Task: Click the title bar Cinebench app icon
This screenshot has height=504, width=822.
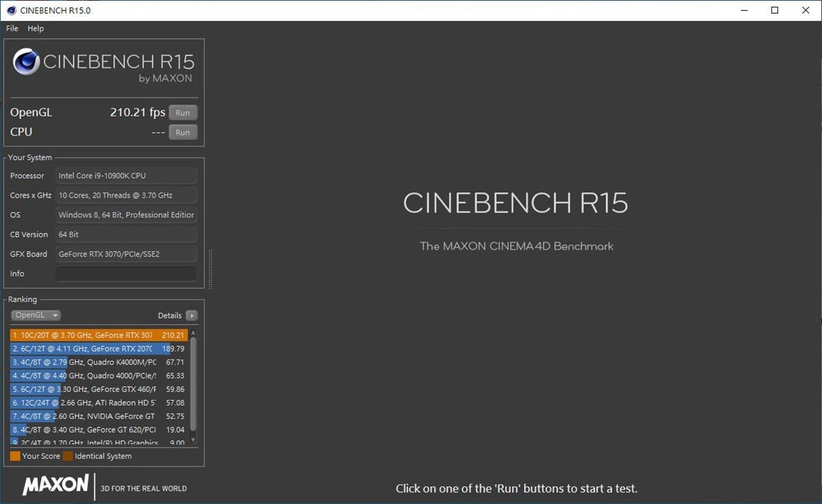Action: [12, 10]
